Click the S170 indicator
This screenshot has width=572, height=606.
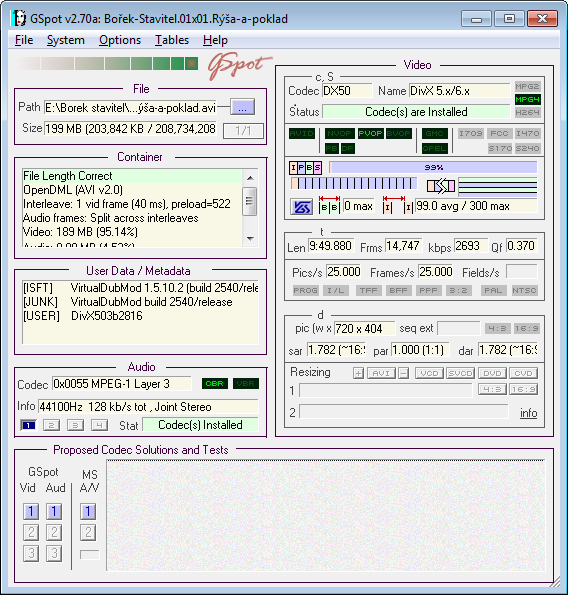pyautogui.click(x=499, y=148)
